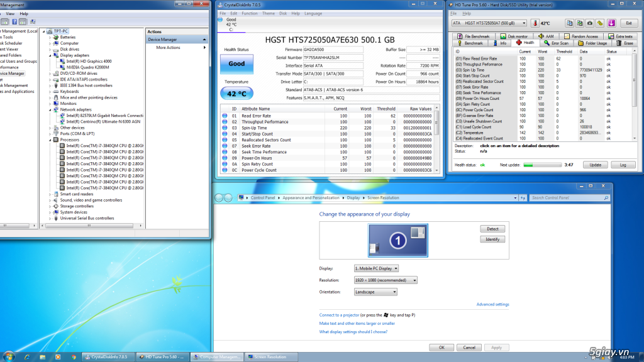Open Theme menu in CrystalDiskInfo
This screenshot has height=362, width=644.
pyautogui.click(x=268, y=13)
